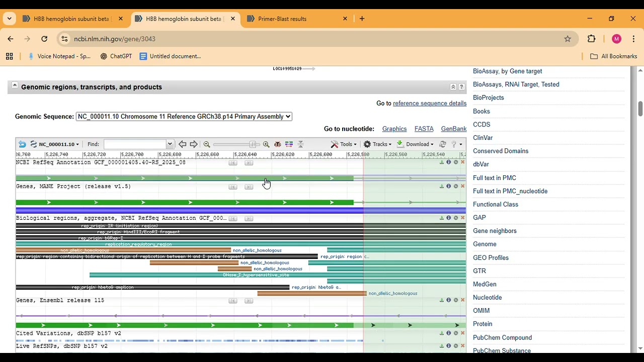Viewport: 644px width, 362px height.
Task: Click the colored tracks configuration icon
Action: point(289,144)
